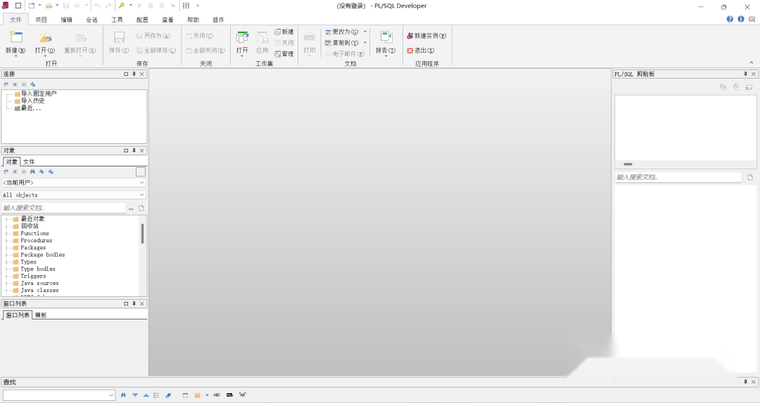Switch to the 工具 ribbon tab

[117, 20]
